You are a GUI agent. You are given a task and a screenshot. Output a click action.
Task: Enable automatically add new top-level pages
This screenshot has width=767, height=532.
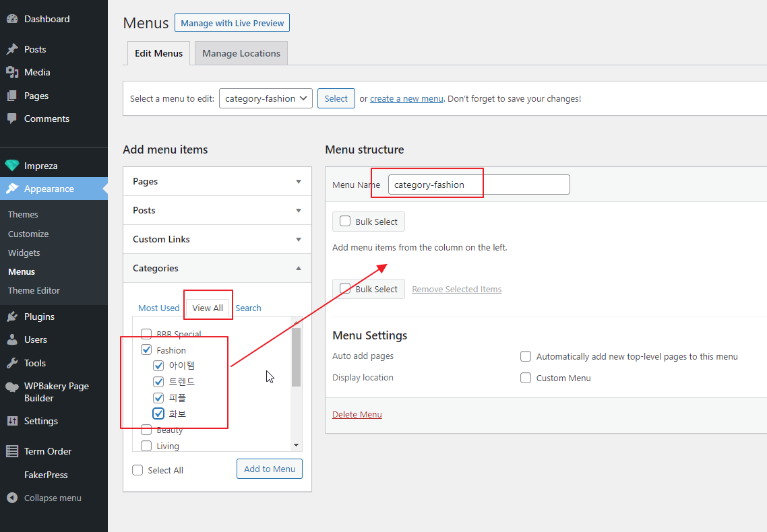click(526, 357)
